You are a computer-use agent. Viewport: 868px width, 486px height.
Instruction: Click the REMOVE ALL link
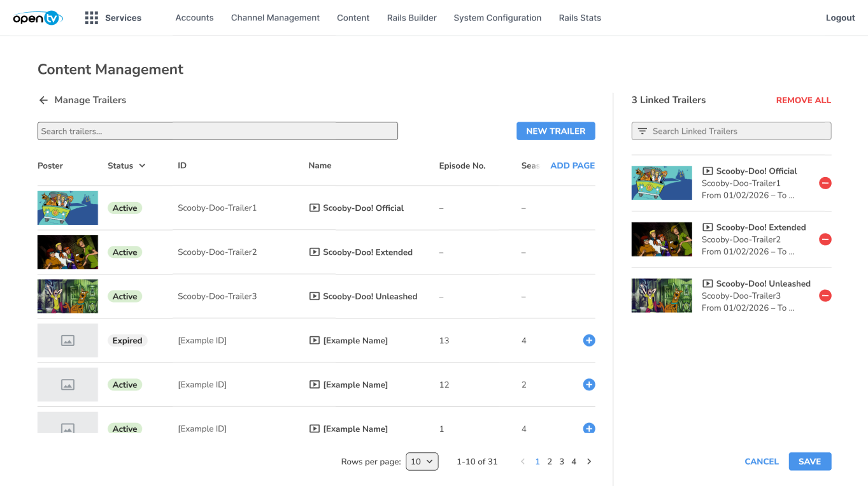coord(803,100)
